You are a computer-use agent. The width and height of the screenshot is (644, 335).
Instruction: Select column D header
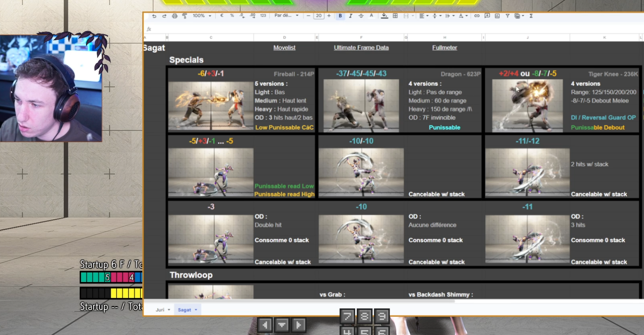(285, 38)
